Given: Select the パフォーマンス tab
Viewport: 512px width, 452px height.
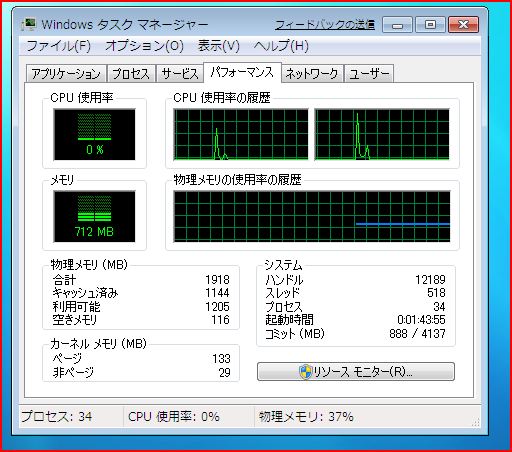Looking at the screenshot, I should tap(242, 72).
